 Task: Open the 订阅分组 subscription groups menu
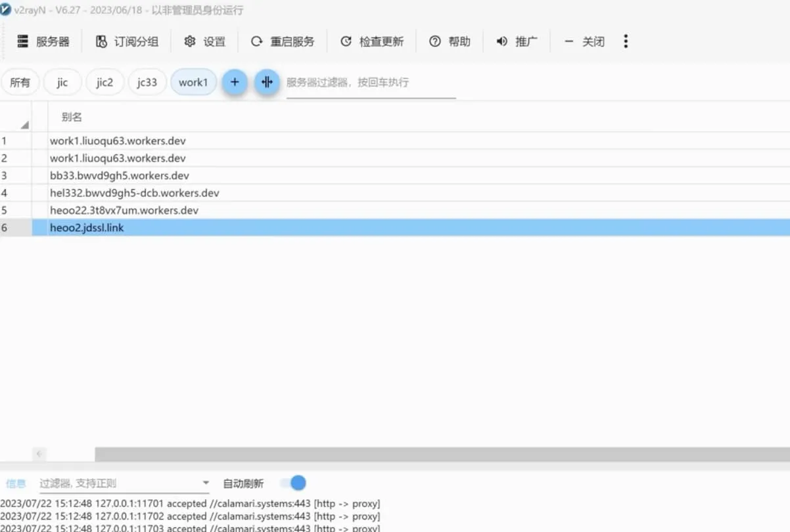coord(128,41)
